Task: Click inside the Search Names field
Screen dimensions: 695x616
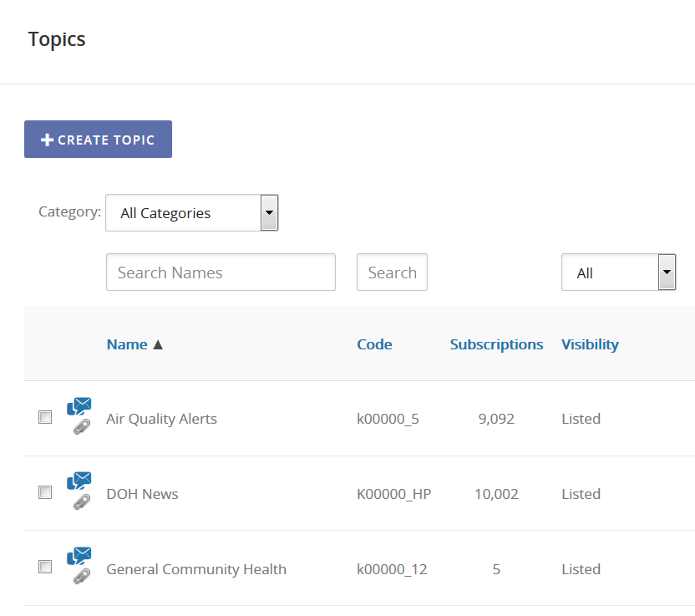Action: (221, 272)
